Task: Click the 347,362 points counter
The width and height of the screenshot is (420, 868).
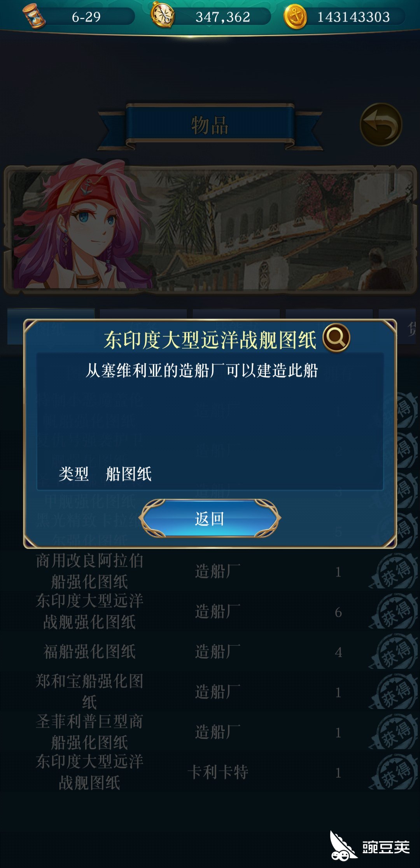Action: pyautogui.click(x=223, y=17)
